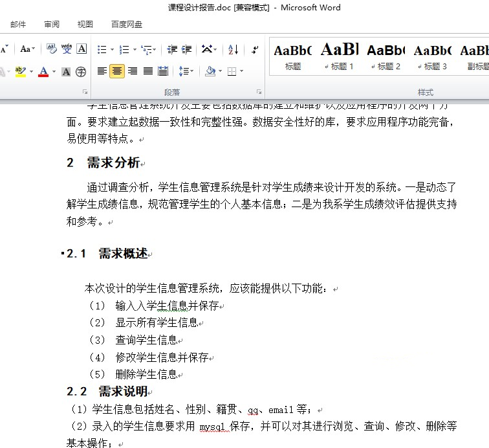
Task: Toggle Align Text Right
Action: pos(133,71)
